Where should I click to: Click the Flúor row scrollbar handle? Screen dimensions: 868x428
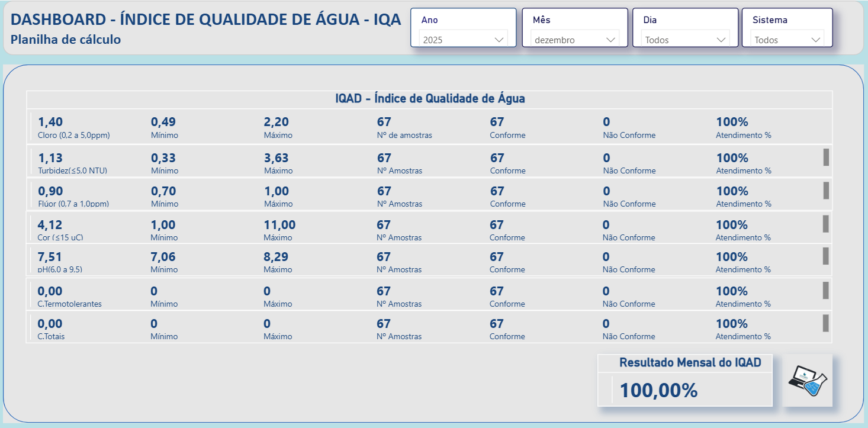point(826,191)
